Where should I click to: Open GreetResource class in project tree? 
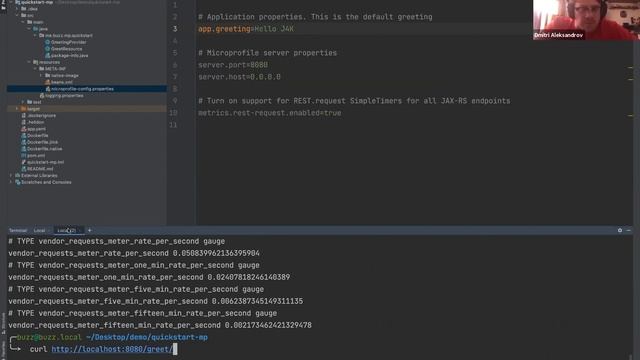(66, 49)
